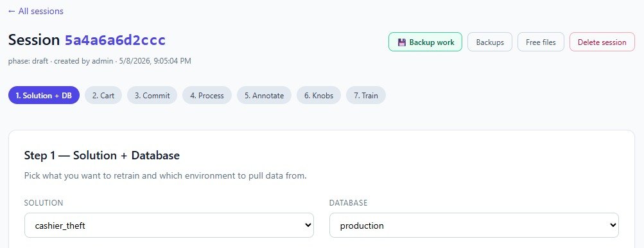The width and height of the screenshot is (644, 248).
Task: Switch to the 3. Commit step
Action: coord(152,96)
